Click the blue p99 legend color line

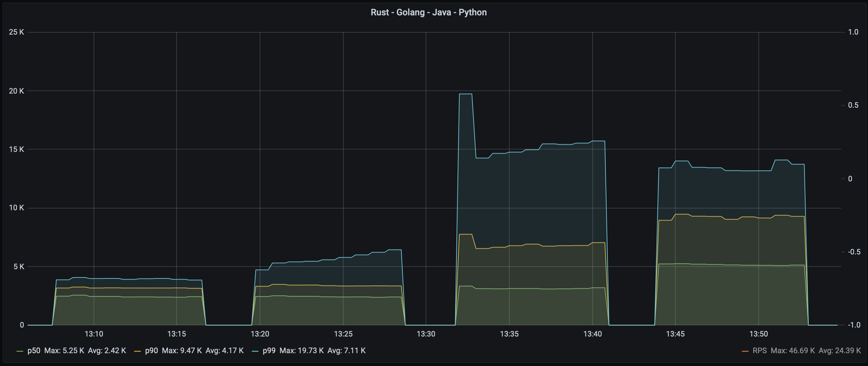(255, 351)
